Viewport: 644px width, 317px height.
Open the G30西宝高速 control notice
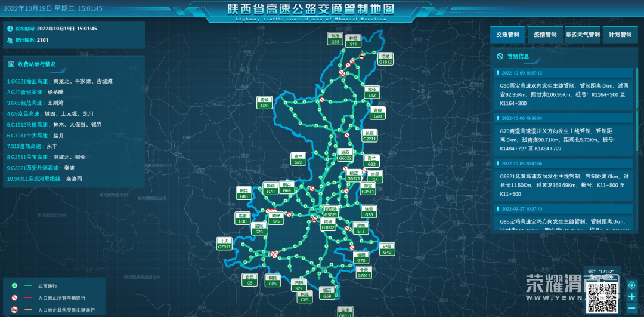563,94
